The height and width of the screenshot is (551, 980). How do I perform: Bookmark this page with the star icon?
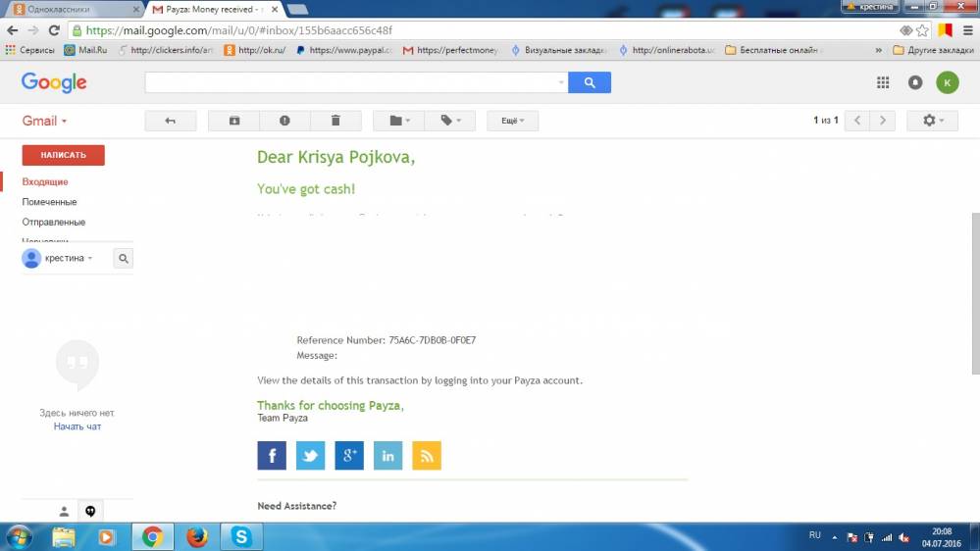click(922, 30)
